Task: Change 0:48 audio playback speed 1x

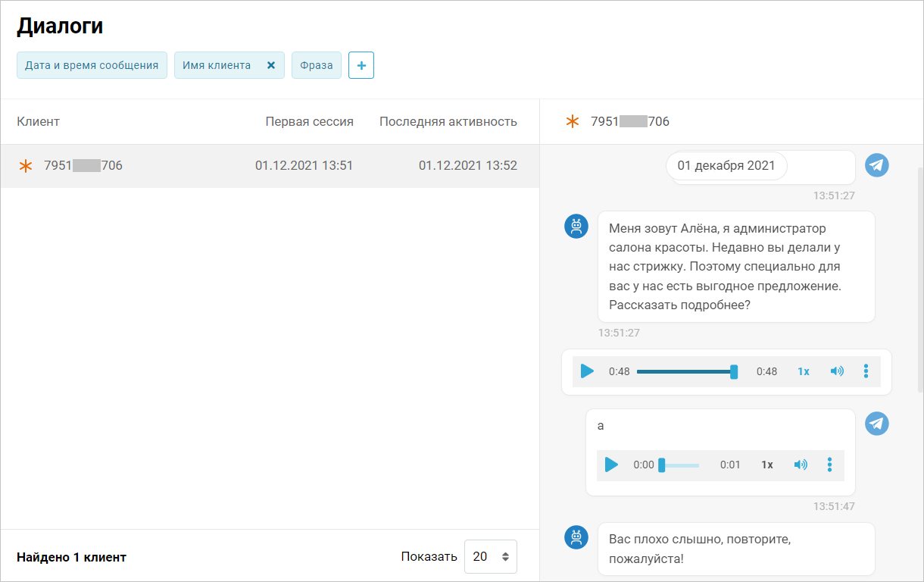Action: pos(803,371)
